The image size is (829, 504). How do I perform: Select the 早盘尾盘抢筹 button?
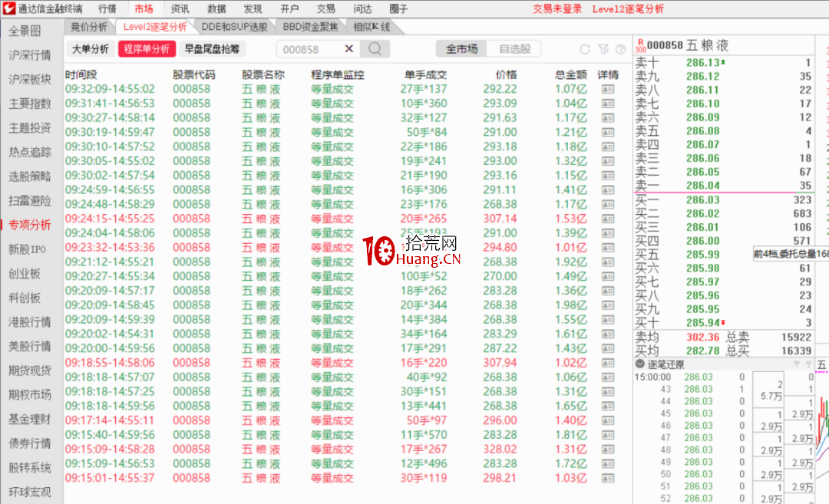pyautogui.click(x=212, y=49)
